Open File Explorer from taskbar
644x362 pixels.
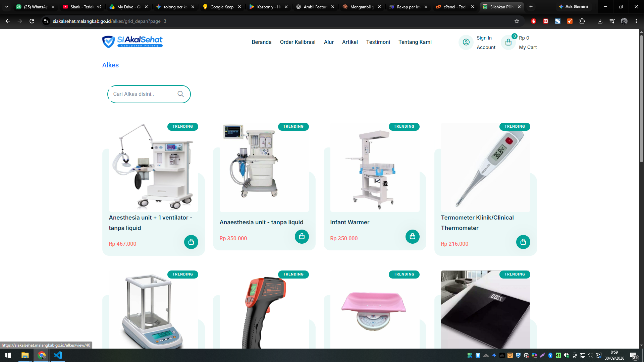coord(25,355)
